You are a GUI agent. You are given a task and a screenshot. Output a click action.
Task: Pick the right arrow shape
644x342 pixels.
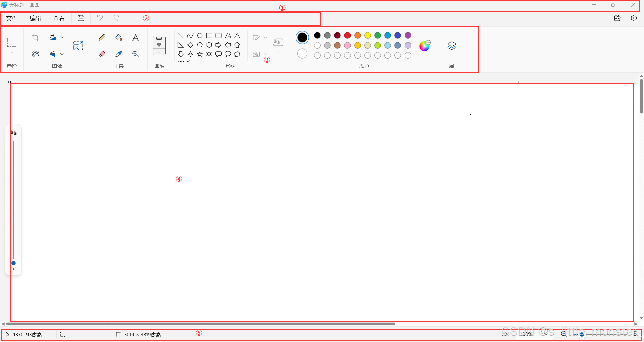click(x=218, y=45)
